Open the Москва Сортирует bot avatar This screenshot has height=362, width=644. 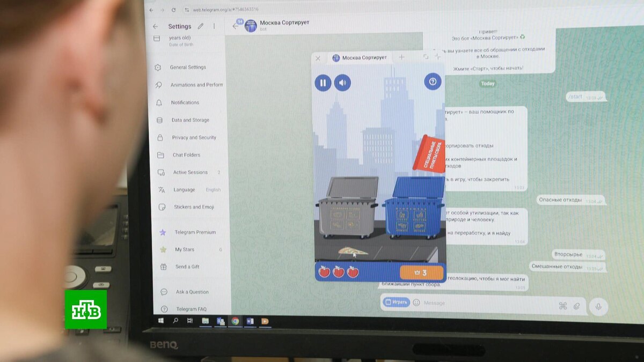(250, 25)
